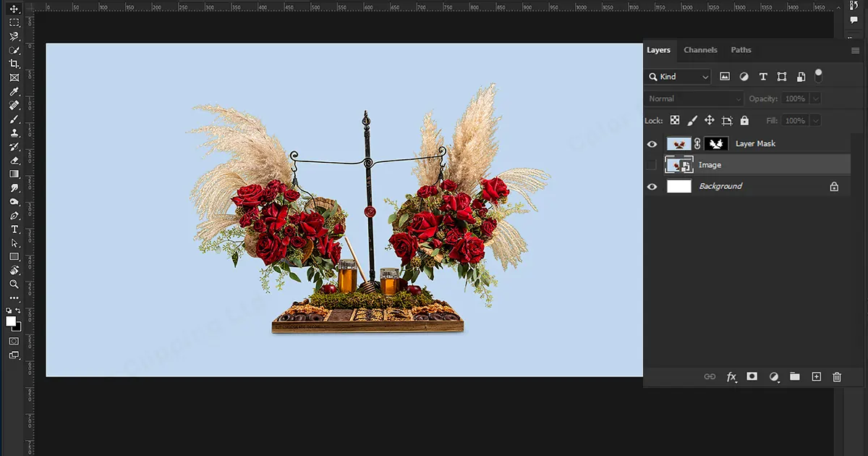Viewport: 868px width, 456px height.
Task: Delete layer with the trash icon
Action: [836, 376]
